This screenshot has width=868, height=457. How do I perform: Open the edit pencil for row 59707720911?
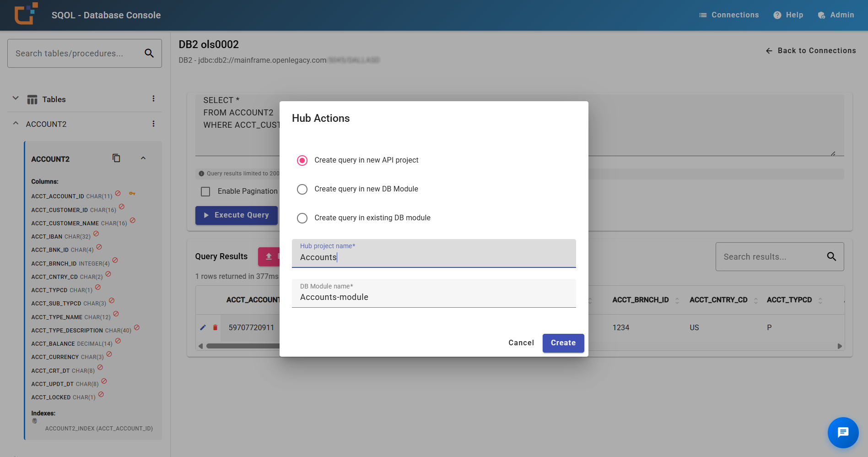(203, 327)
